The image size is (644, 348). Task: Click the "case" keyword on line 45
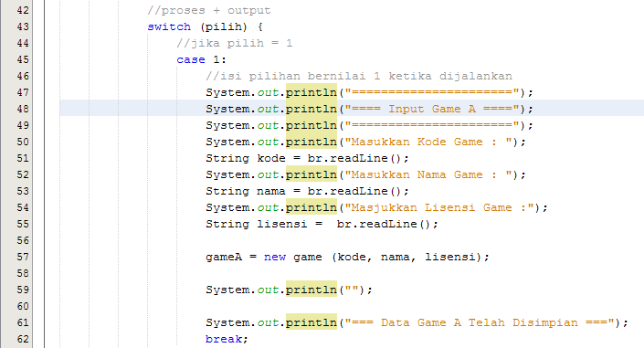pos(191,59)
